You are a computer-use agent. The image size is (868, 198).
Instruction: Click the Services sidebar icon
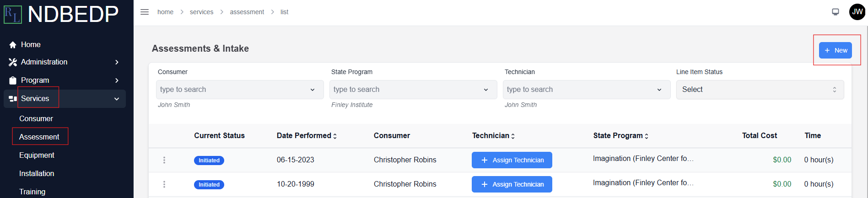(x=13, y=99)
